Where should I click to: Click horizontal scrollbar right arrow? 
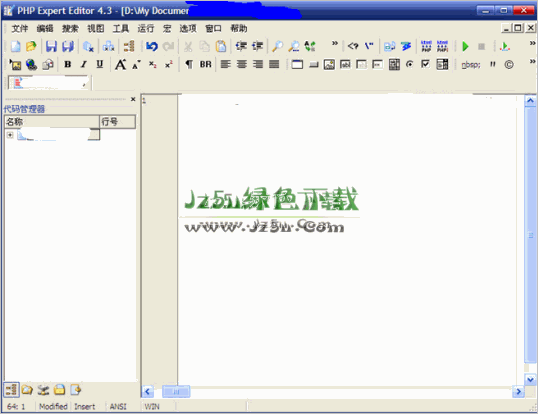point(518,391)
